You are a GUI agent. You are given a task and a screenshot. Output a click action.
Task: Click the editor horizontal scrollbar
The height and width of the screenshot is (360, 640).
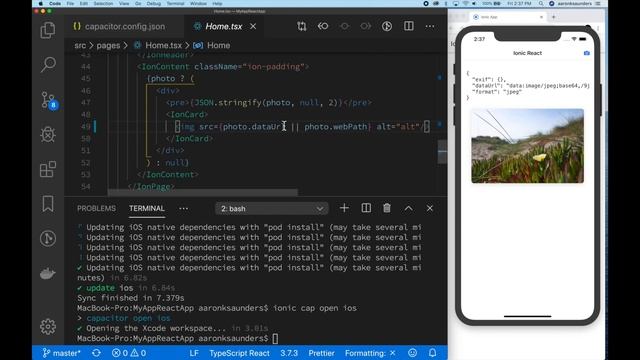203,192
